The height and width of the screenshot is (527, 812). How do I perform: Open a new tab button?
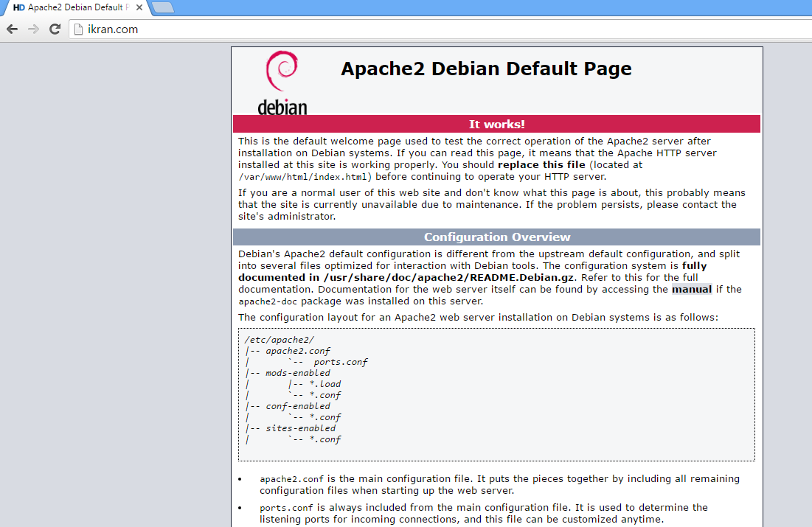point(163,8)
